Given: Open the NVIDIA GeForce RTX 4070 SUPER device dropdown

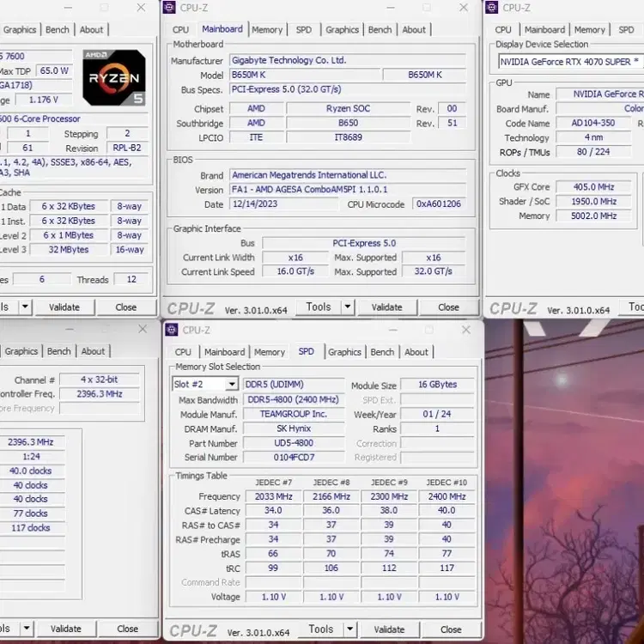Looking at the screenshot, I should pyautogui.click(x=571, y=62).
